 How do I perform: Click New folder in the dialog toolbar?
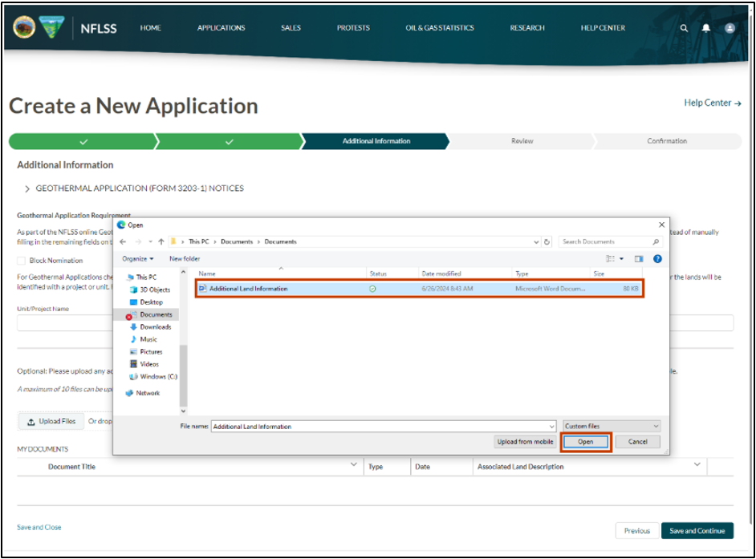point(185,259)
